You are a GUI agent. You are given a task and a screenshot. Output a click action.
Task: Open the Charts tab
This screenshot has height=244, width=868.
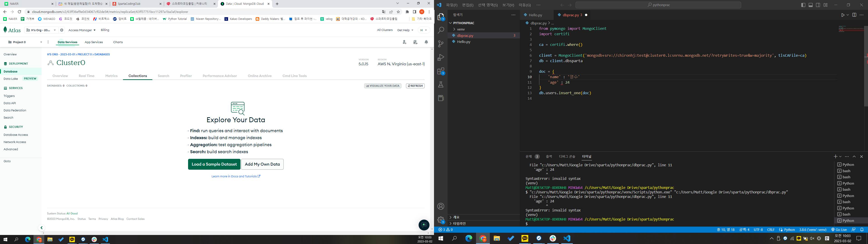click(x=118, y=42)
